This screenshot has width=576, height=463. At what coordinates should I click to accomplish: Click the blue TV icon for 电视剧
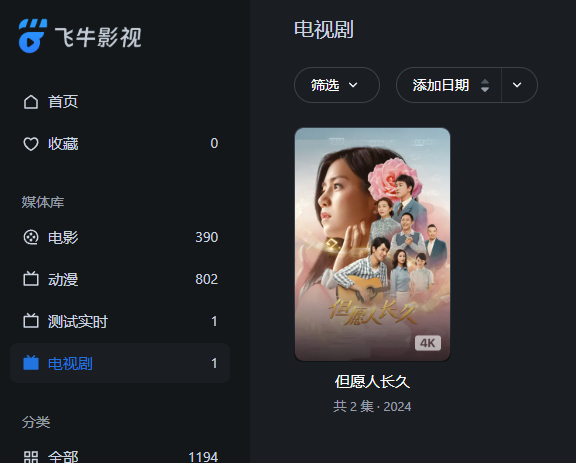click(31, 363)
